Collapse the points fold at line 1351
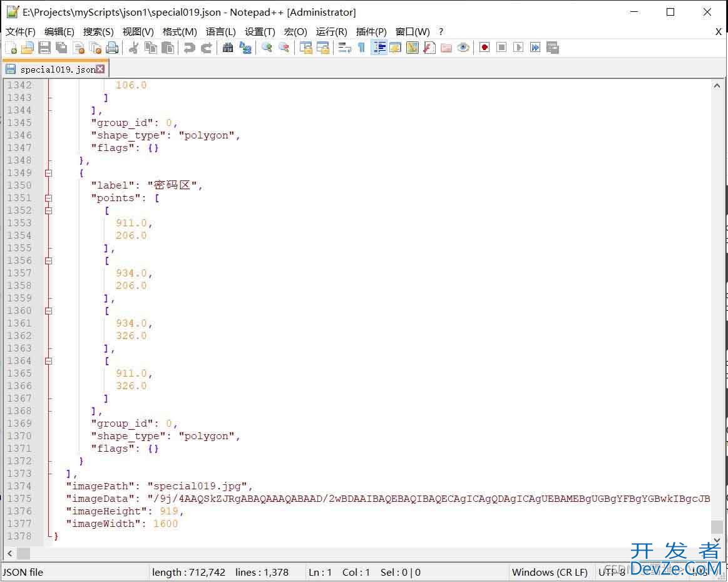Viewport: 728px width, 582px height. coord(48,199)
